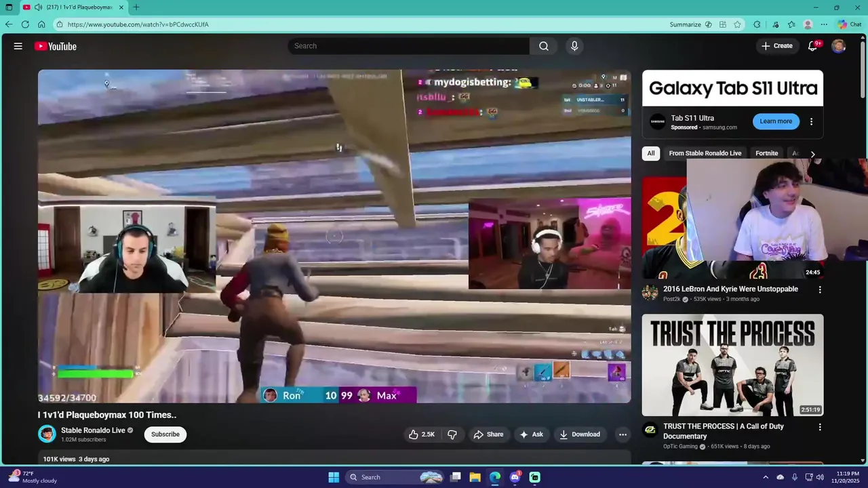This screenshot has width=868, height=488.
Task: Open Galaxy Tab ad options menu
Action: [811, 122]
